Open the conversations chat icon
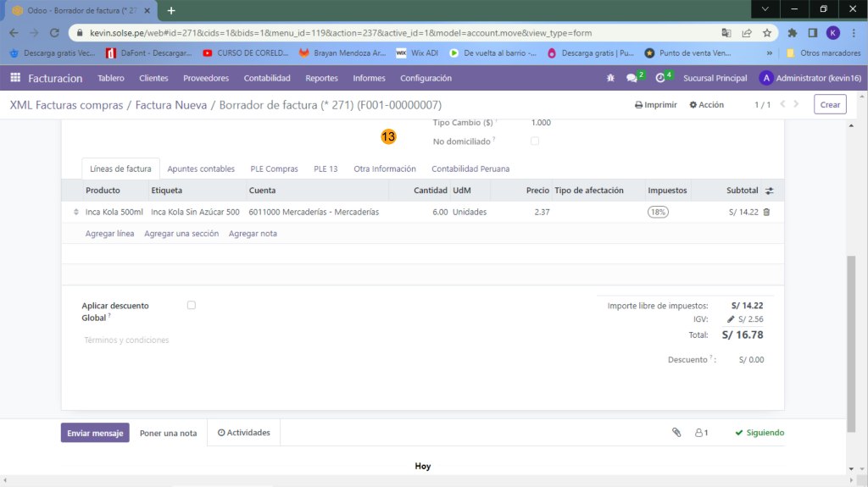The width and height of the screenshot is (868, 487). 632,78
